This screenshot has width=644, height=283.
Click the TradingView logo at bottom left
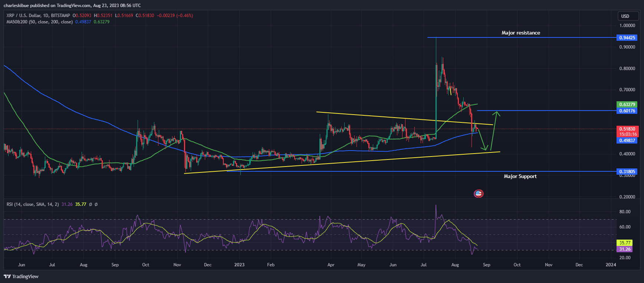21,276
